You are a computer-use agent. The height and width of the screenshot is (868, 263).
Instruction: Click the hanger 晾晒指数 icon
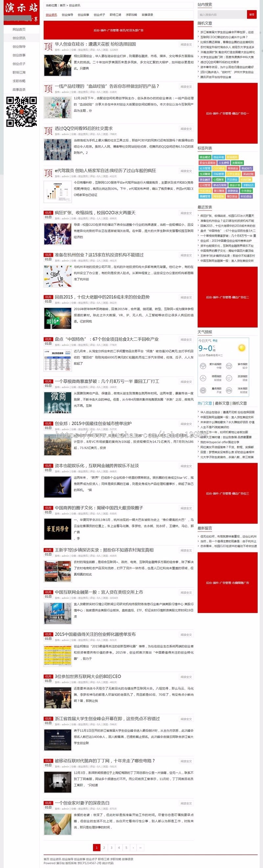203,378
